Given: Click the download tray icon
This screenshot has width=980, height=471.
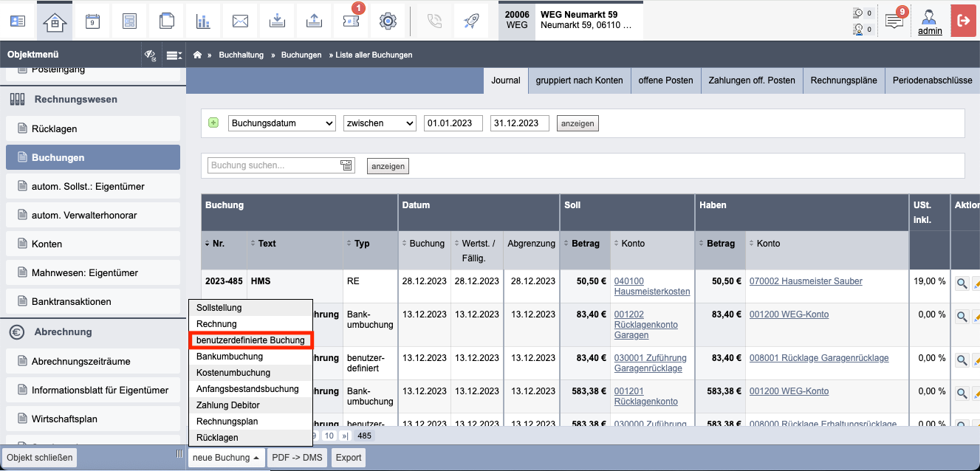Looking at the screenshot, I should point(277,21).
